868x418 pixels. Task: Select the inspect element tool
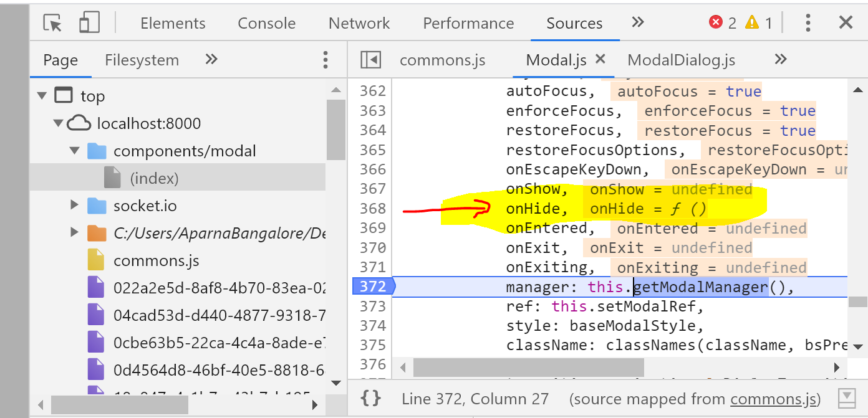coord(52,22)
